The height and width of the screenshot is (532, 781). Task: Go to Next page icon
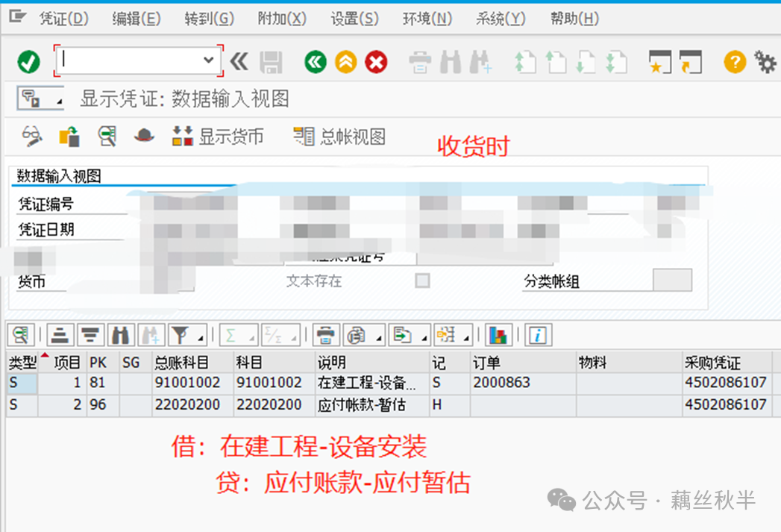pyautogui.click(x=586, y=62)
